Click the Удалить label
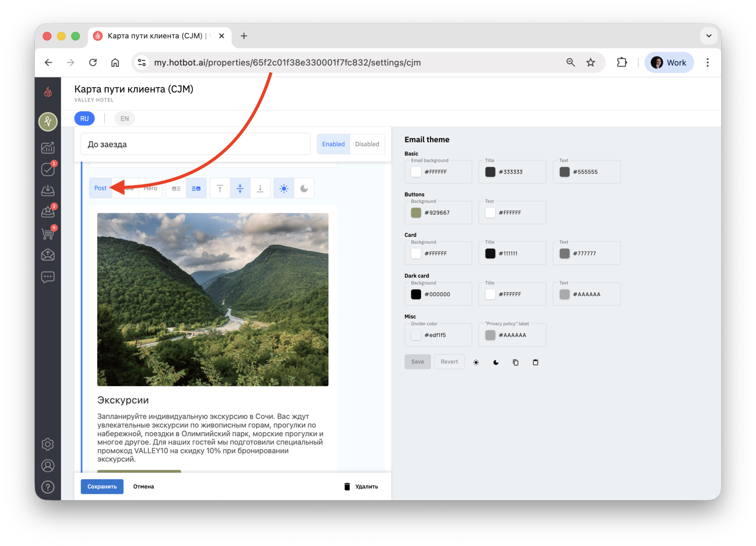 (x=367, y=487)
